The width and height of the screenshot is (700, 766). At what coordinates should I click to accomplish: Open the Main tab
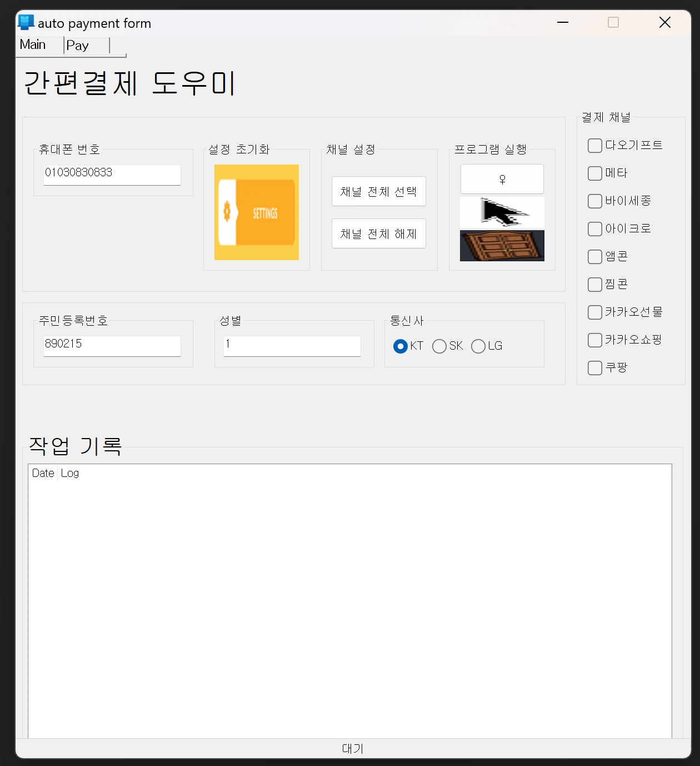[33, 44]
